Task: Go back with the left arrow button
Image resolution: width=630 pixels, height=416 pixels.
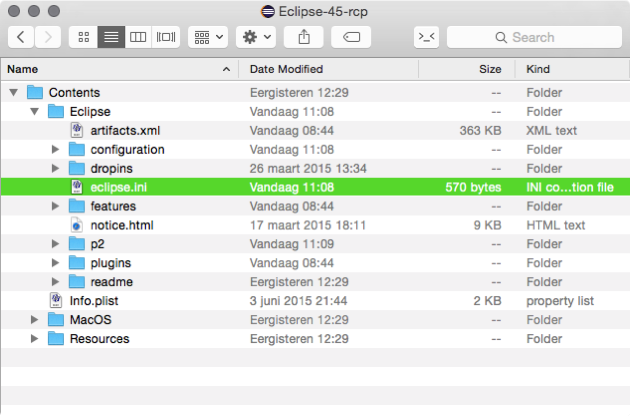Action: point(21,37)
